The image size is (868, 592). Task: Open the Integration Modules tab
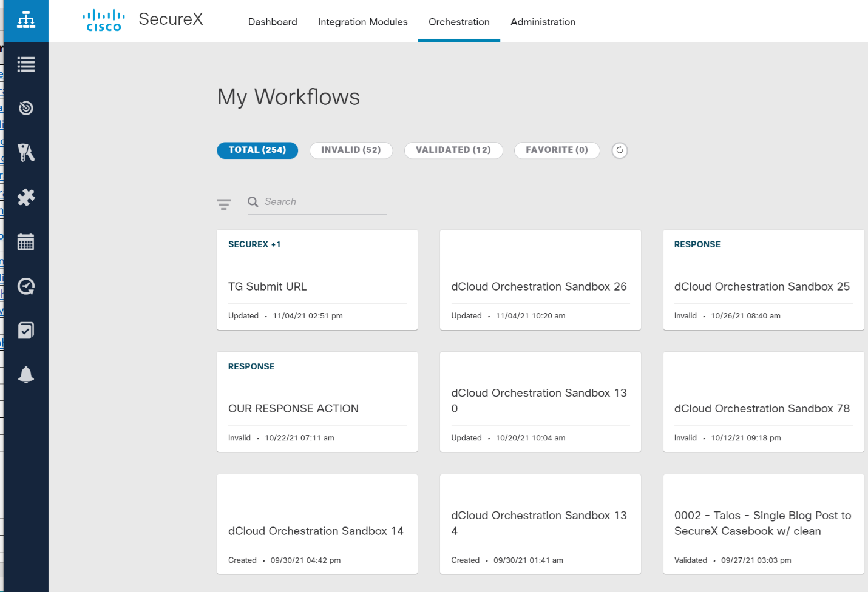363,22
